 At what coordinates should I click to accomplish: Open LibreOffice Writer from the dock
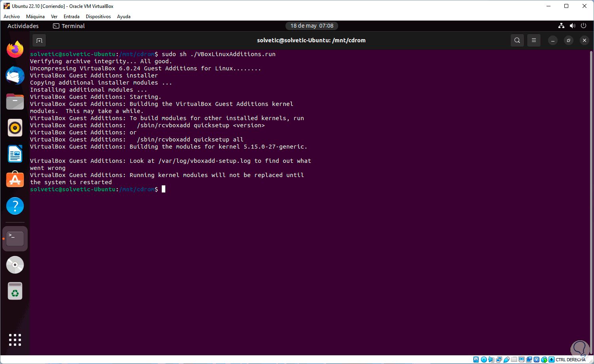tap(15, 154)
